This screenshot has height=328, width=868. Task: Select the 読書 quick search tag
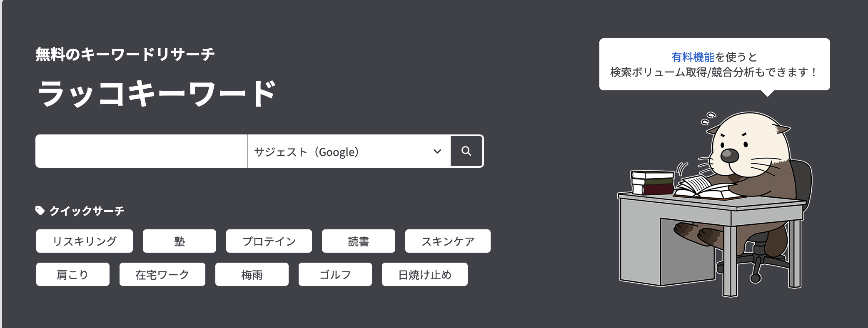point(359,241)
